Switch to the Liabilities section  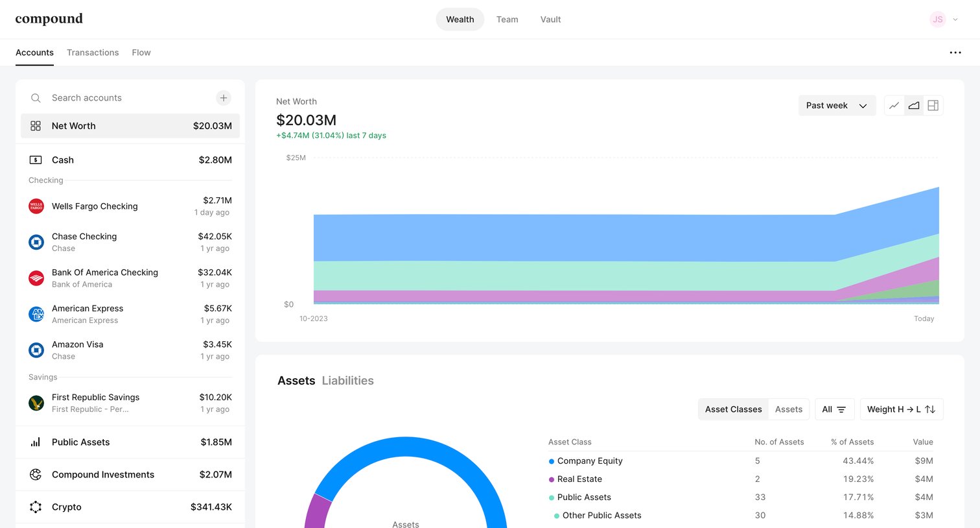click(348, 381)
